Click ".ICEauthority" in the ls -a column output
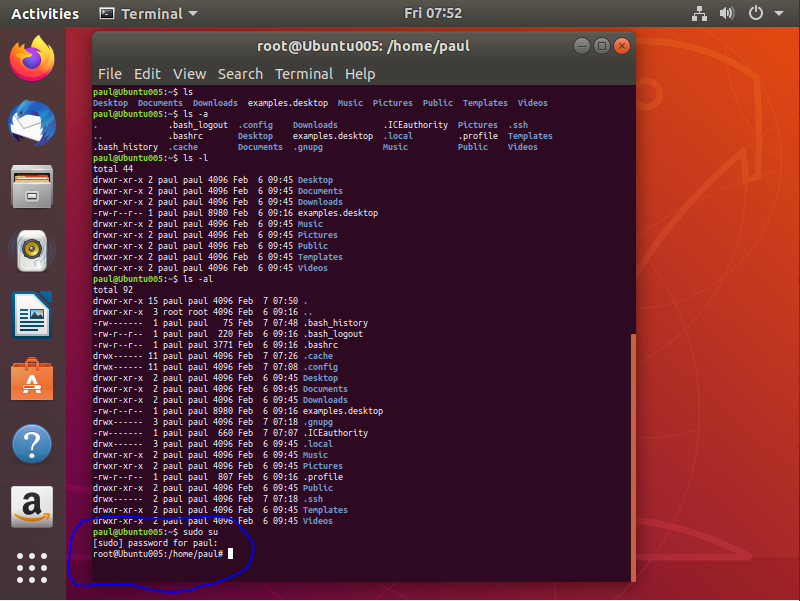This screenshot has height=601, width=800. pos(415,125)
